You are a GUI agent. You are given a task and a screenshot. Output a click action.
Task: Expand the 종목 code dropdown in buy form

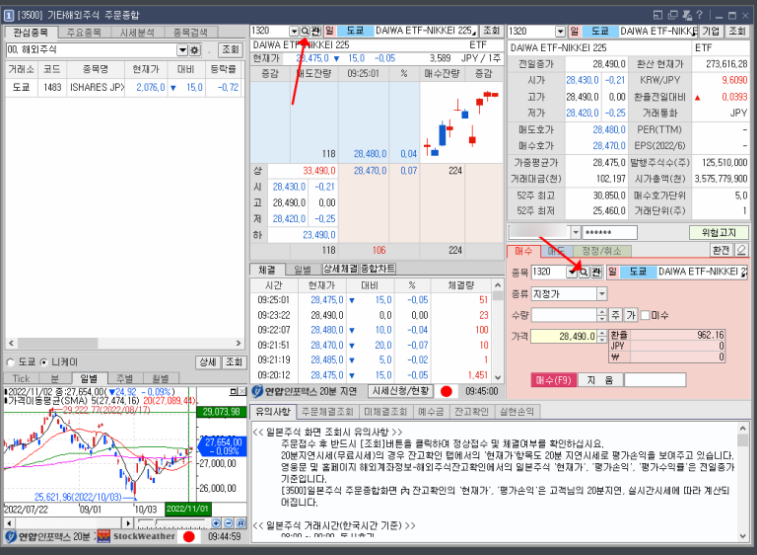(x=572, y=272)
